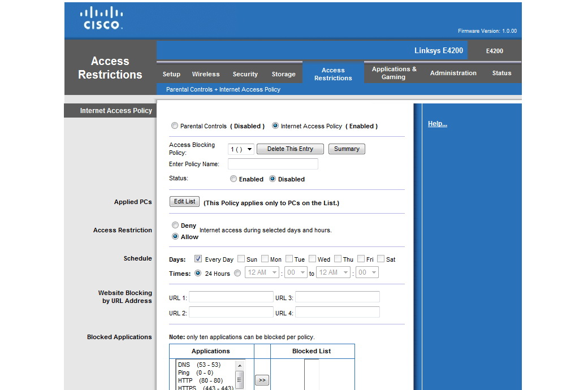The height and width of the screenshot is (390, 588).
Task: Go to the Administration tab
Action: [453, 73]
